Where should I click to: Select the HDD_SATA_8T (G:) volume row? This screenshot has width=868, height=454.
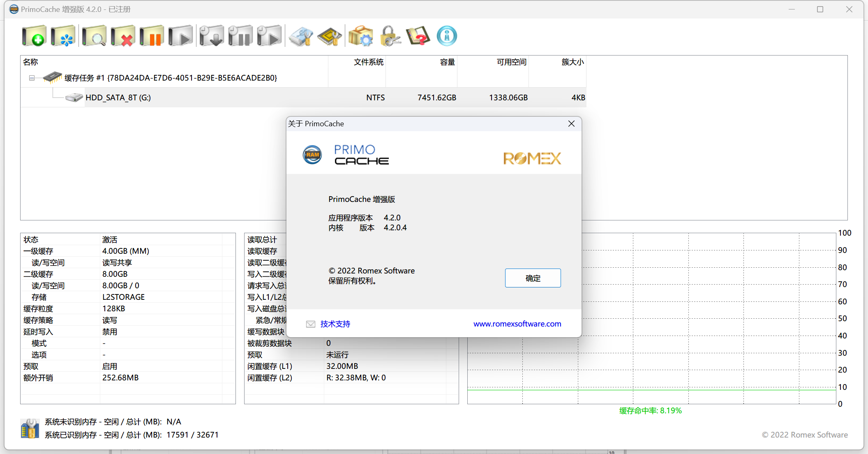tap(303, 97)
